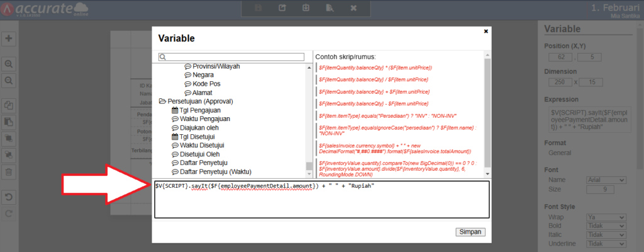Click the X icon in top toolbar
The image size is (644, 252).
tap(353, 8)
